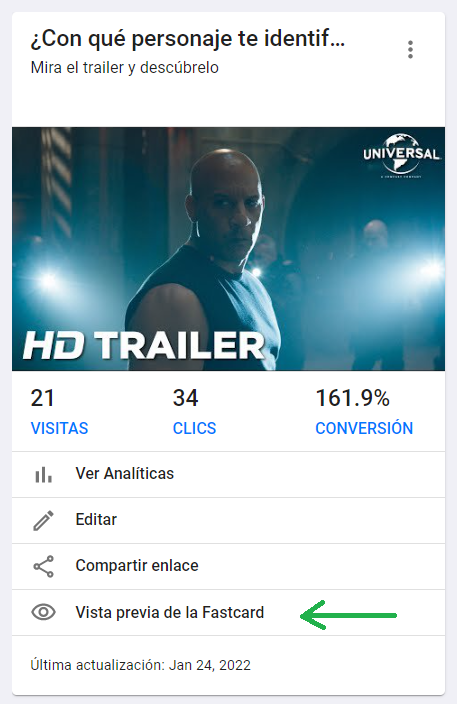The height and width of the screenshot is (704, 457).
Task: Open the three-dot card options menu
Action: pyautogui.click(x=410, y=49)
